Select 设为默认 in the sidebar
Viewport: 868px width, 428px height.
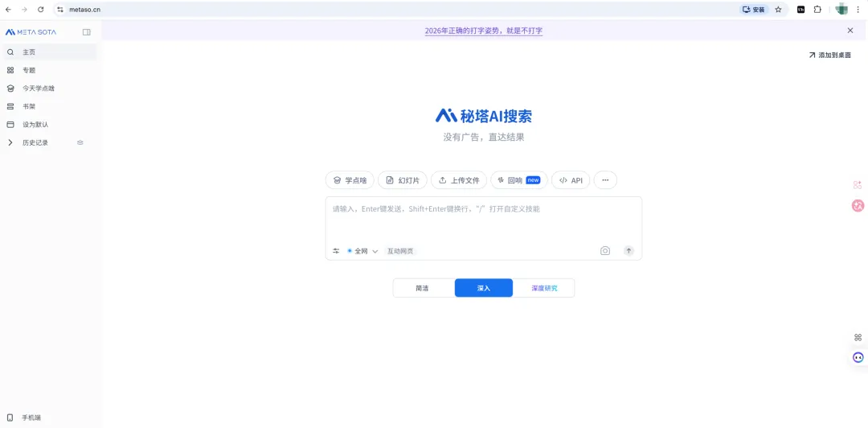49,125
